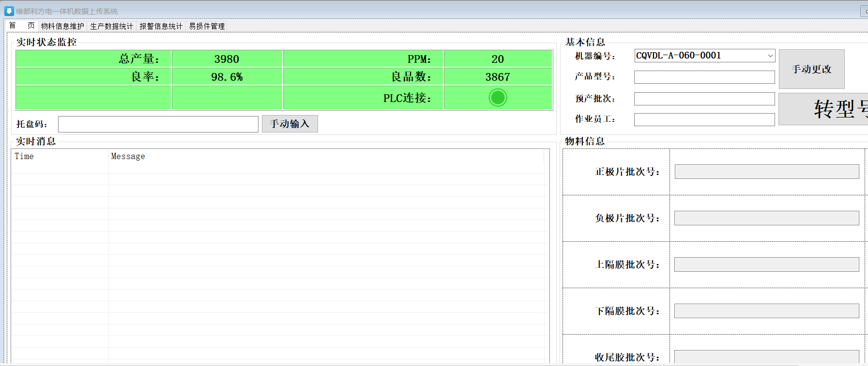
Task: Click the PLC连接 label cell
Action: [x=363, y=98]
